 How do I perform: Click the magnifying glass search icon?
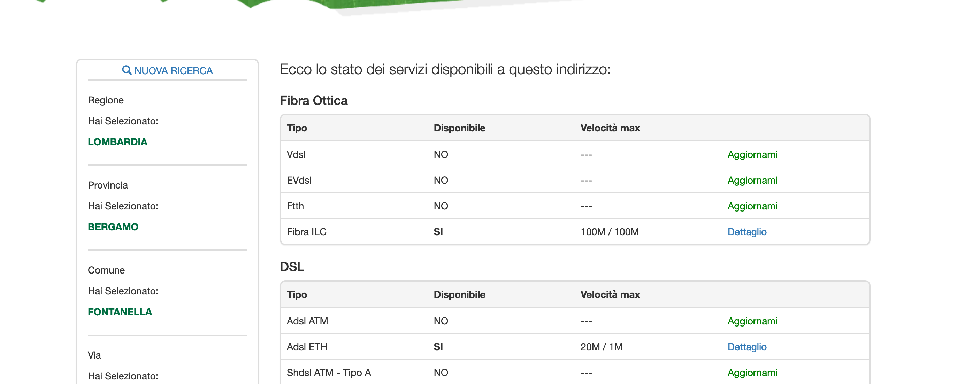click(126, 70)
